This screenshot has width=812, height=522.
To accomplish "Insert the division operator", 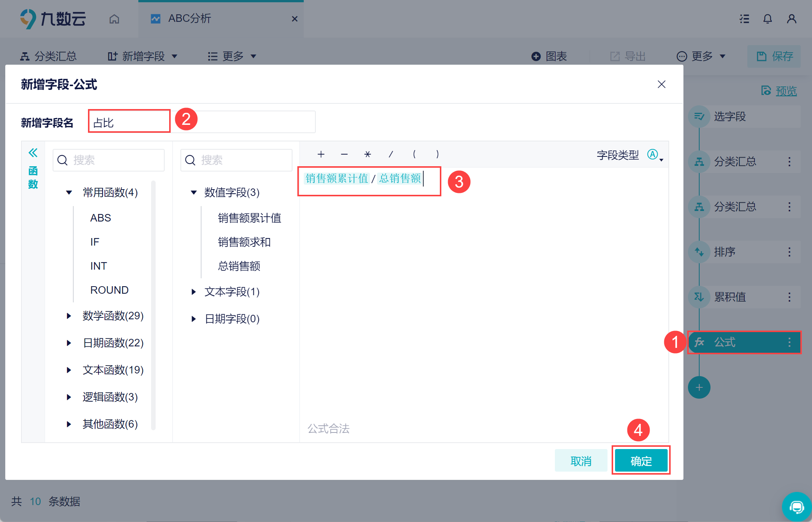I will click(x=391, y=154).
